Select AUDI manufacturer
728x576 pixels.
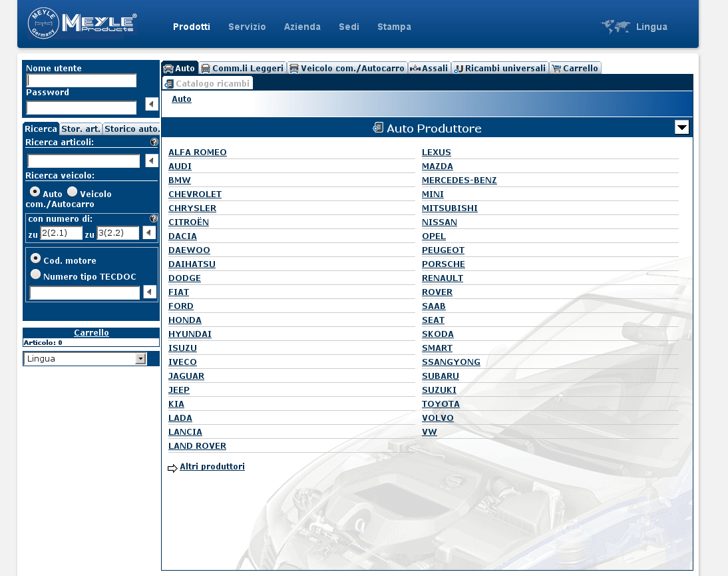coord(180,166)
